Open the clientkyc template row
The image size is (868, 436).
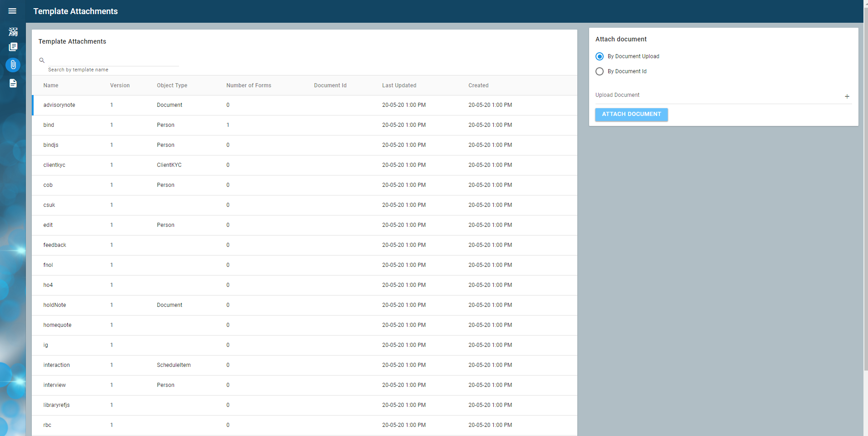pyautogui.click(x=55, y=165)
